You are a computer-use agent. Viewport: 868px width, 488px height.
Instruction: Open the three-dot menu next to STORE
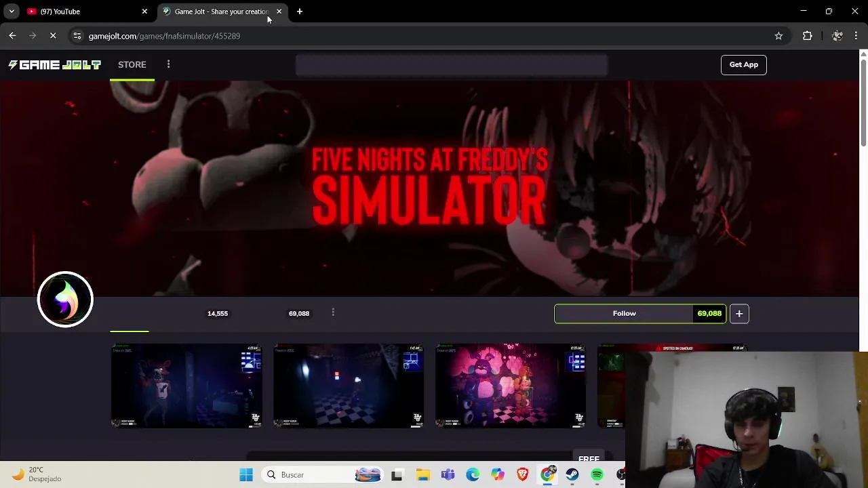[168, 64]
